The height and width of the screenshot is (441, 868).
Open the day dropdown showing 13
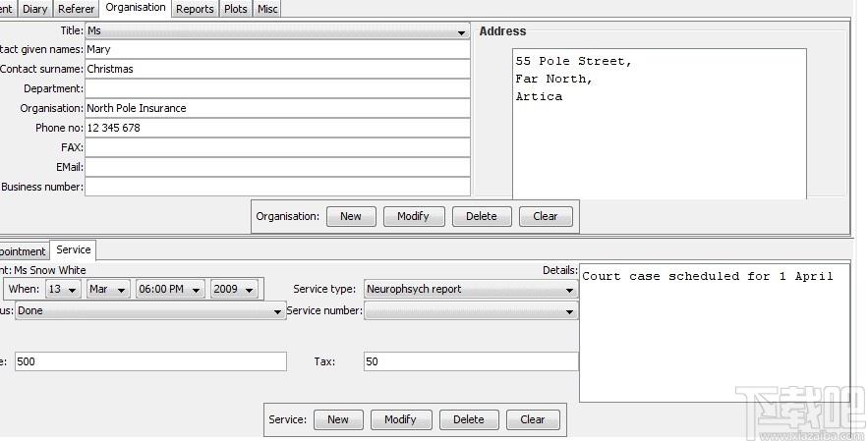(63, 289)
